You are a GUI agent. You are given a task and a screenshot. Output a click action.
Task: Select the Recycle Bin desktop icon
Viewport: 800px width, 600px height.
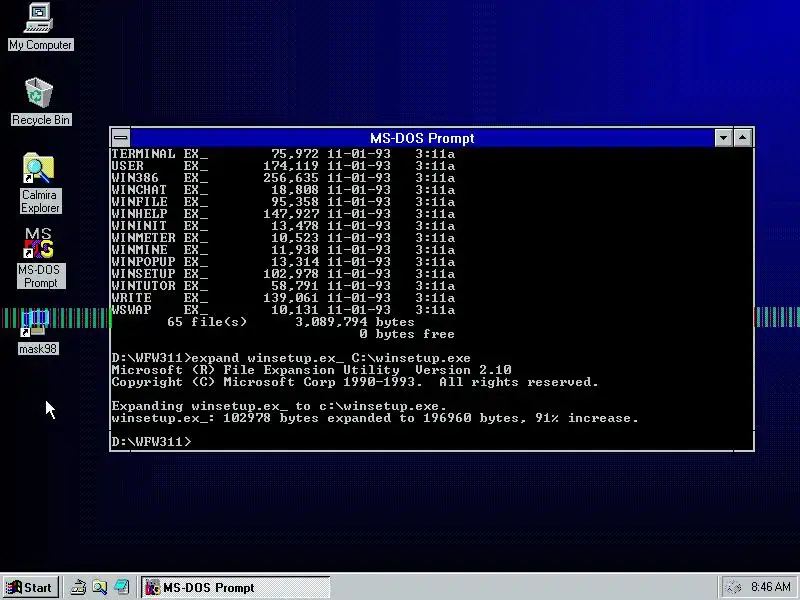coord(40,101)
